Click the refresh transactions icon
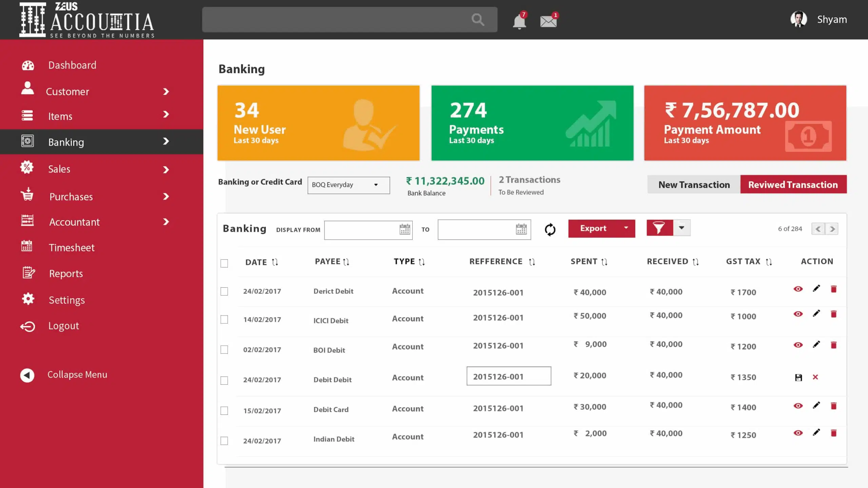 click(x=550, y=229)
